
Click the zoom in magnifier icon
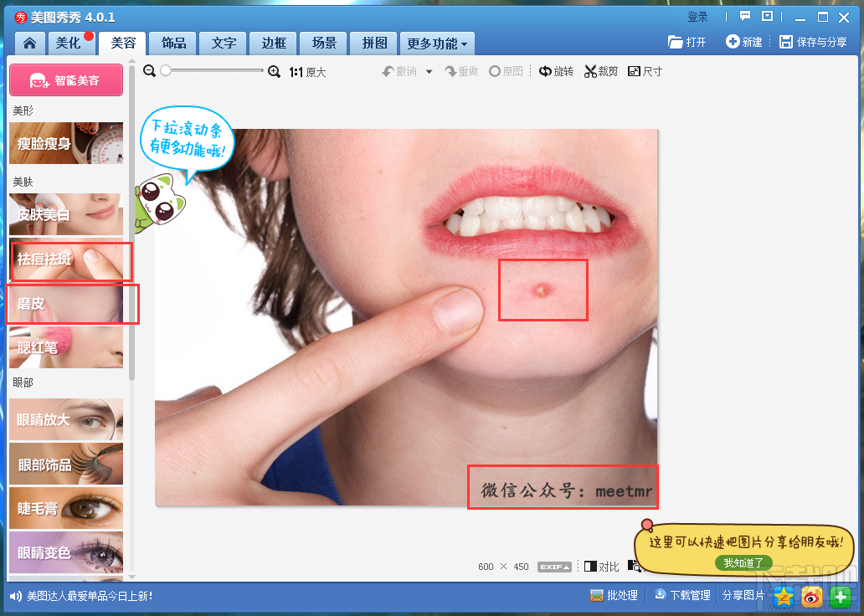click(x=274, y=72)
